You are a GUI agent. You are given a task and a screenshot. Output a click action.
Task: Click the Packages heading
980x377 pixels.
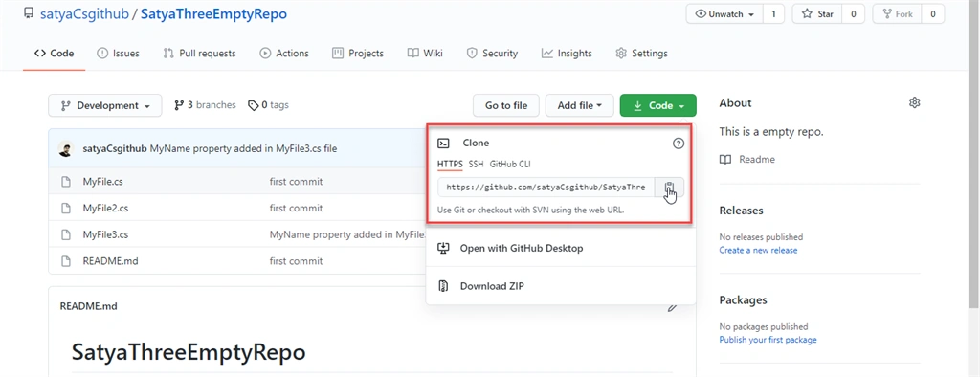pos(743,299)
